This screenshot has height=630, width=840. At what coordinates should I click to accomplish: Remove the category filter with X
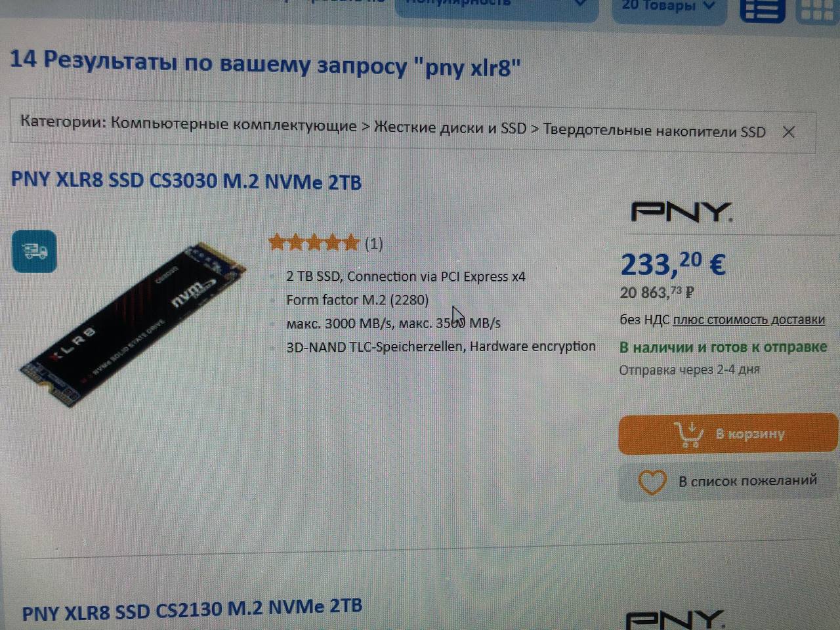pyautogui.click(x=789, y=132)
